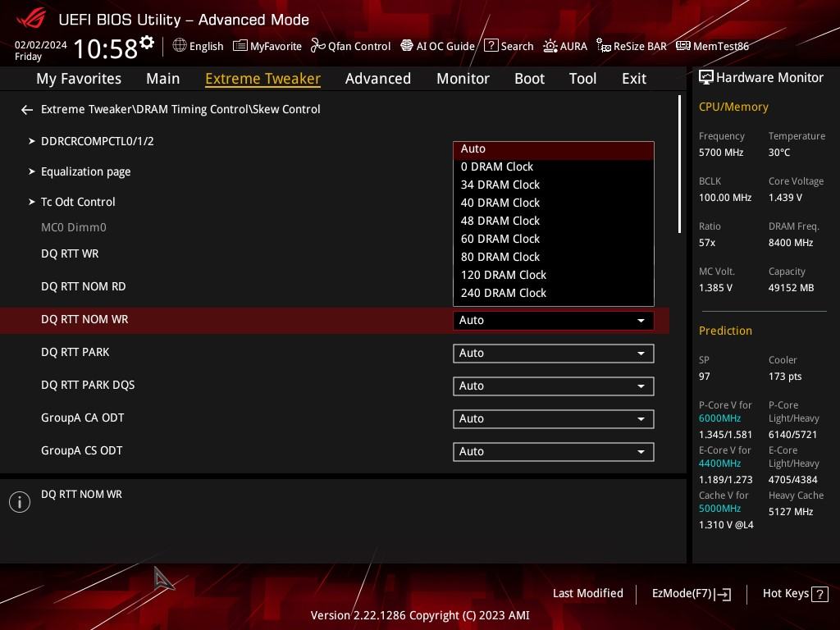840x630 pixels.
Task: Click the EzMode exit arrow icon
Action: click(x=724, y=594)
